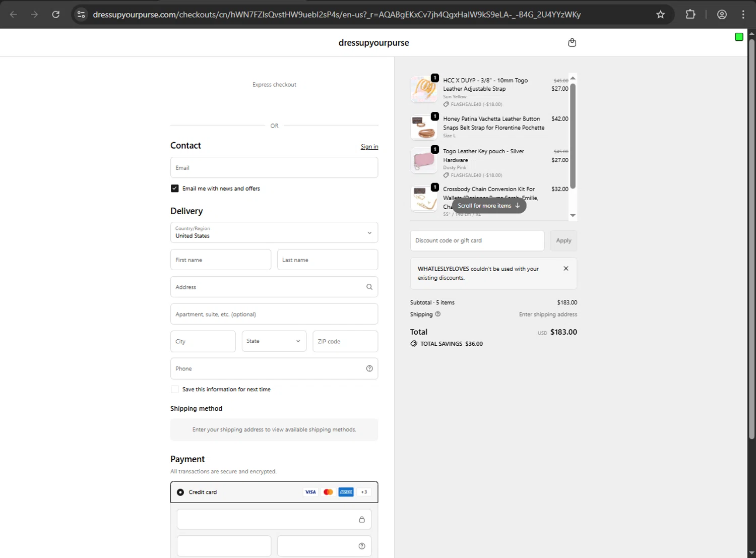Focus the Discount code or gift card field
Viewport: 756px width, 558px height.
point(477,240)
